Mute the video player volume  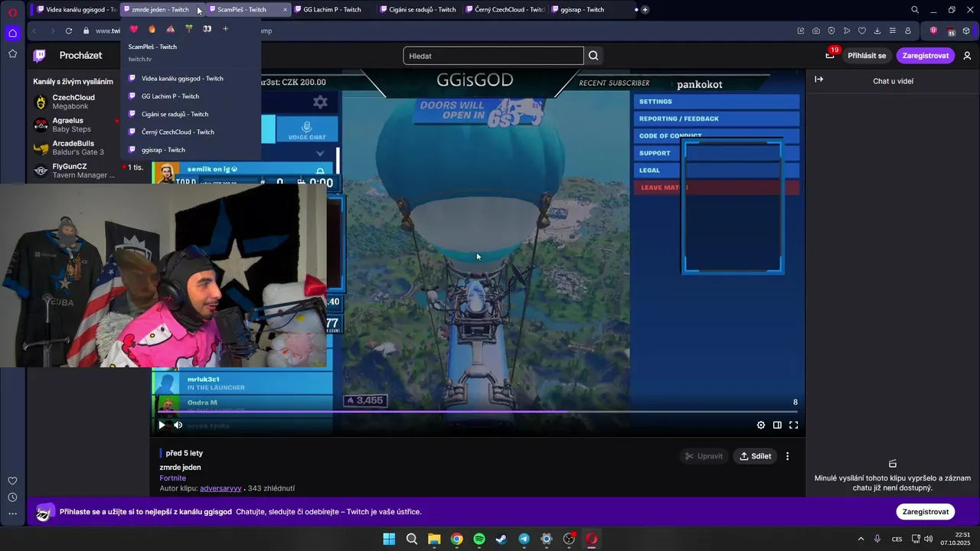coord(178,425)
